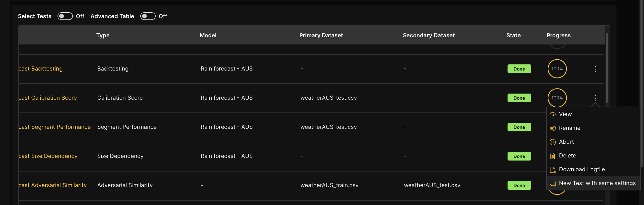Select the eye icon beside View

(x=553, y=114)
